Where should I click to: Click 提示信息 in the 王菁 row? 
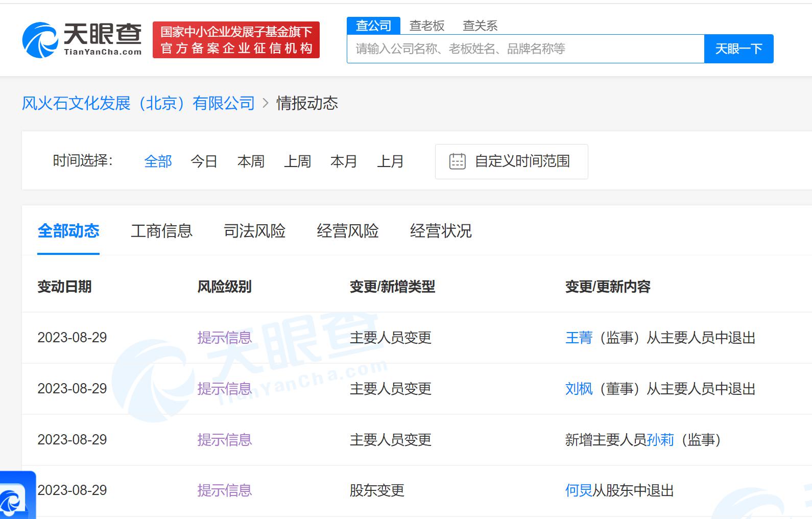(225, 338)
